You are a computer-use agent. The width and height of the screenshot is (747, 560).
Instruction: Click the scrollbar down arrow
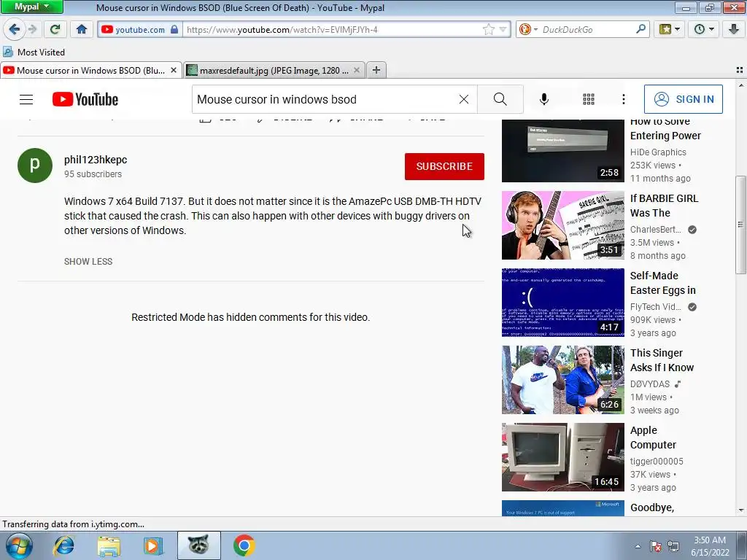[741, 510]
